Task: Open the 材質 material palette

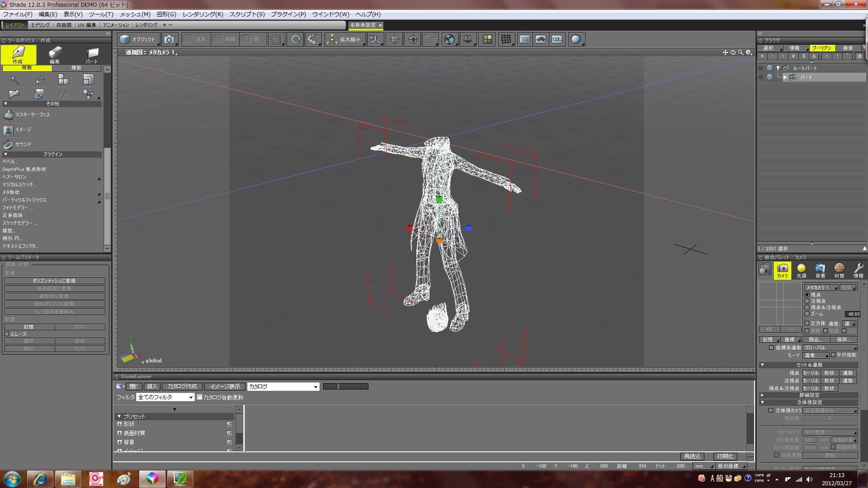Action: (x=839, y=270)
